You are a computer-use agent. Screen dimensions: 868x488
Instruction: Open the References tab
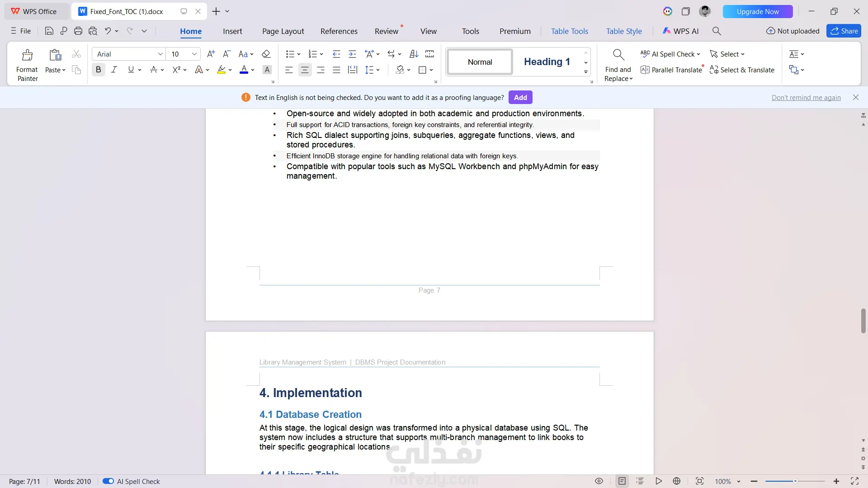tap(339, 31)
